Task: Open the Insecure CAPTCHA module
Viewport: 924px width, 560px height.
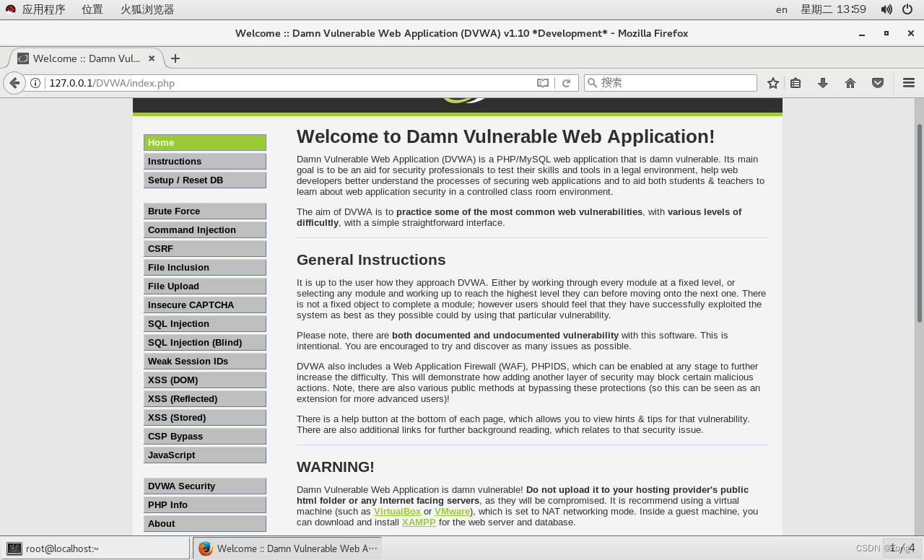Action: point(205,305)
